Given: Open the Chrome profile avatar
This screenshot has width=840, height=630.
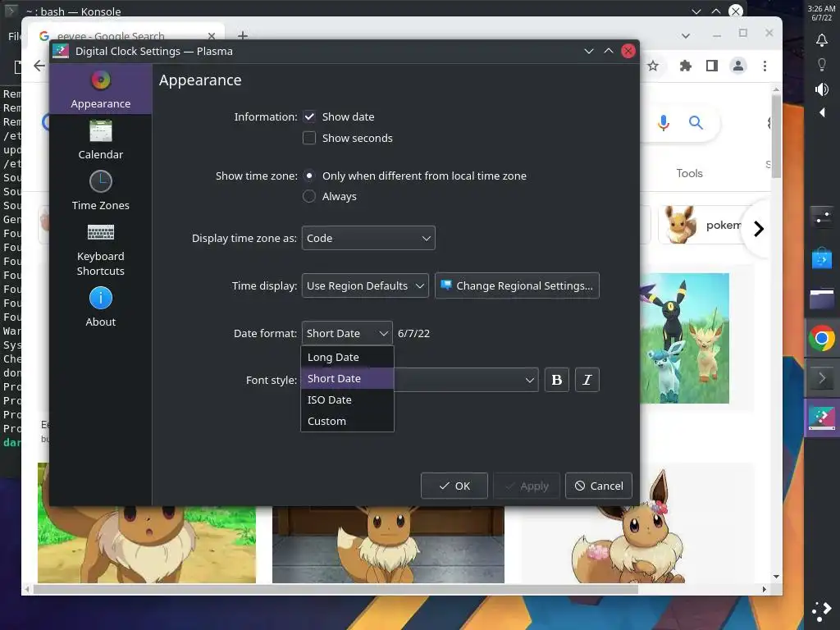Looking at the screenshot, I should (738, 66).
